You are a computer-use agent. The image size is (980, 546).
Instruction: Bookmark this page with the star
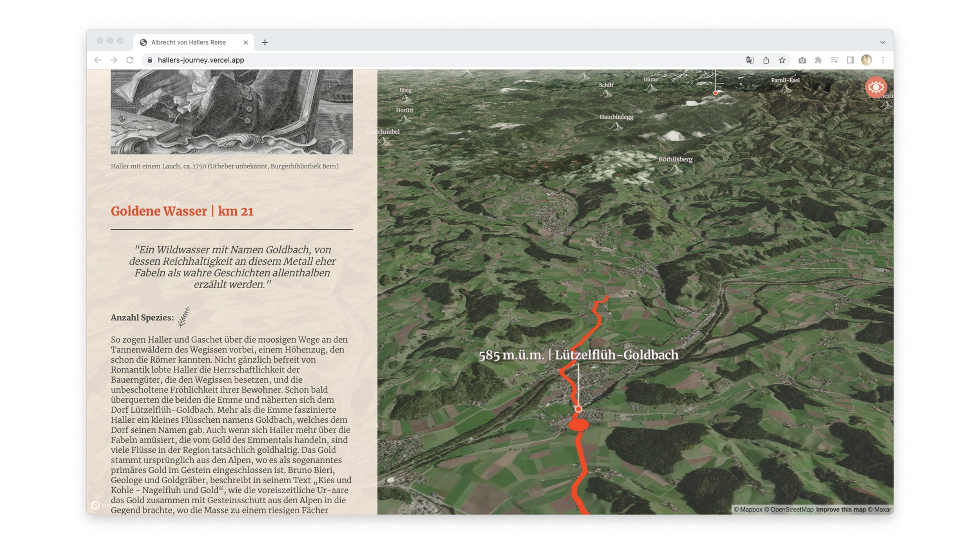click(x=782, y=60)
